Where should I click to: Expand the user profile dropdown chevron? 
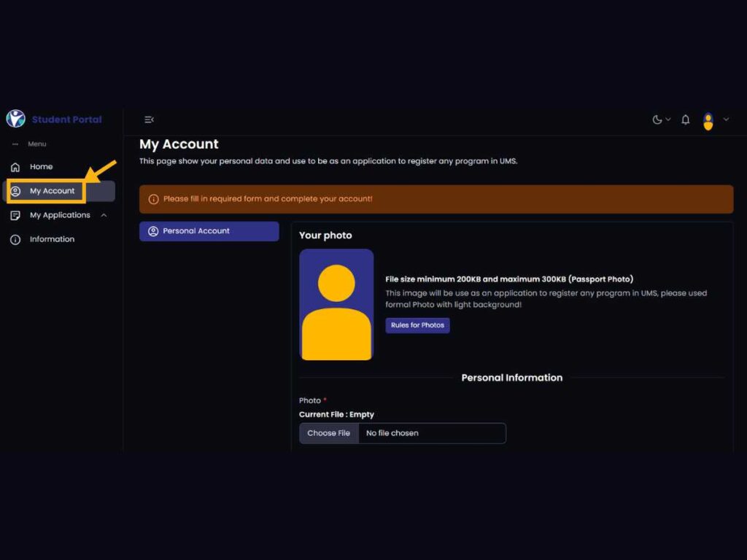tap(726, 120)
